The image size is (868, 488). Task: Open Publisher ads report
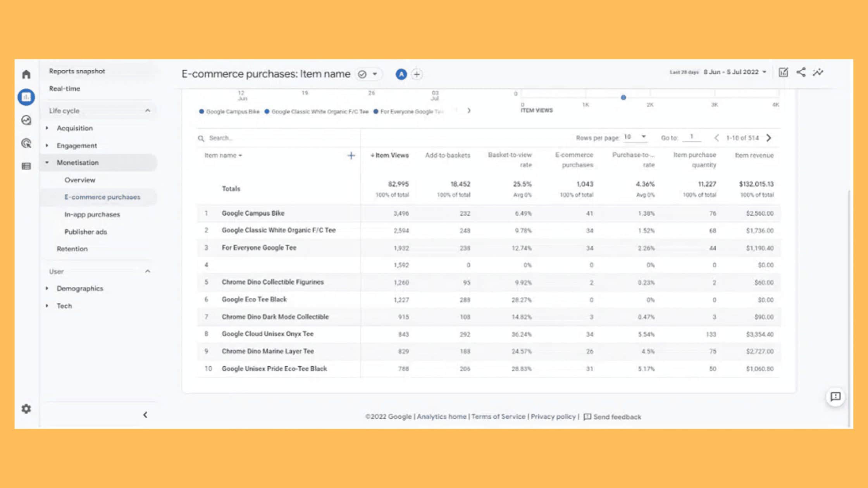click(x=85, y=232)
